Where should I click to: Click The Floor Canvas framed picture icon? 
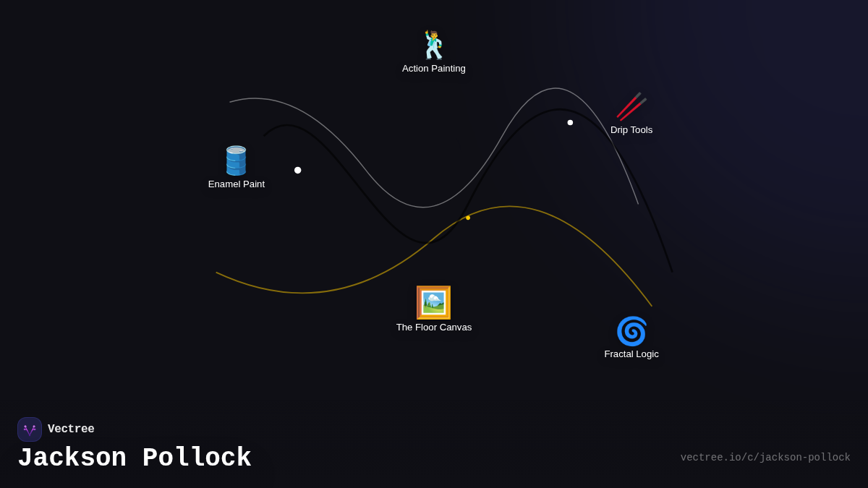tap(433, 302)
